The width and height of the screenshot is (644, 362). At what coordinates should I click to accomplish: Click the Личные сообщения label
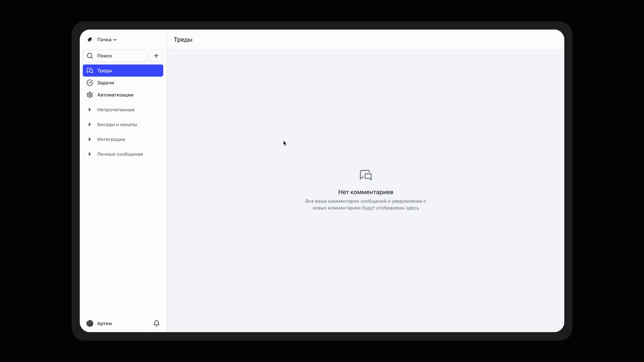[120, 154]
